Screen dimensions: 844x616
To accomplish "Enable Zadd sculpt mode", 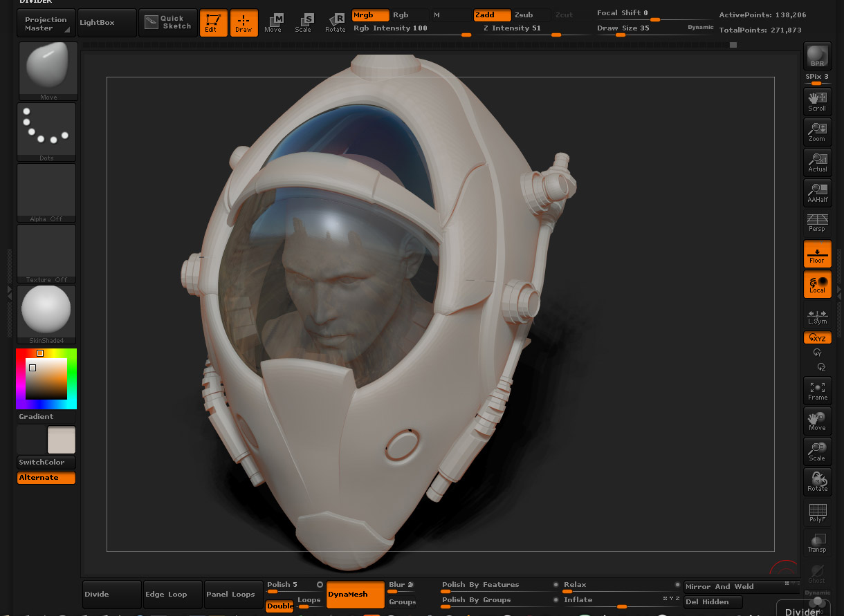I will pyautogui.click(x=493, y=15).
